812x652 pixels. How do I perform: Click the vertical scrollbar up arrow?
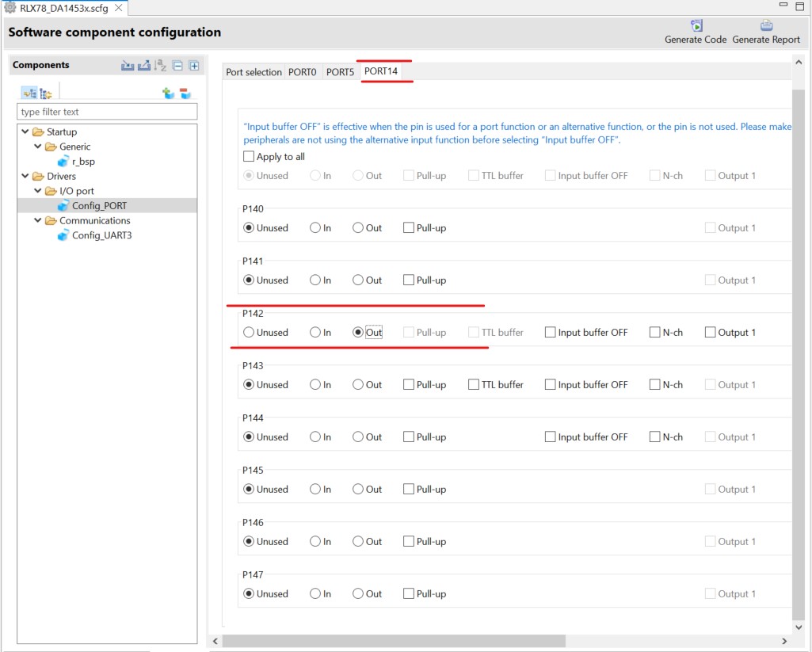click(799, 63)
